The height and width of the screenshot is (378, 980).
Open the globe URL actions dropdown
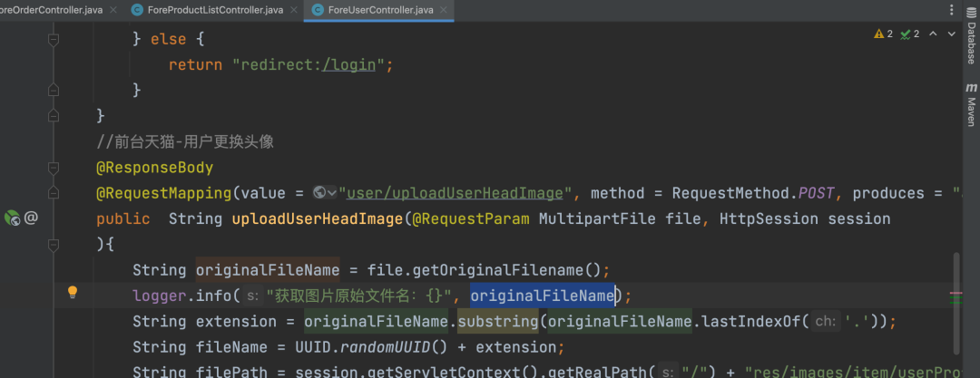tap(325, 193)
